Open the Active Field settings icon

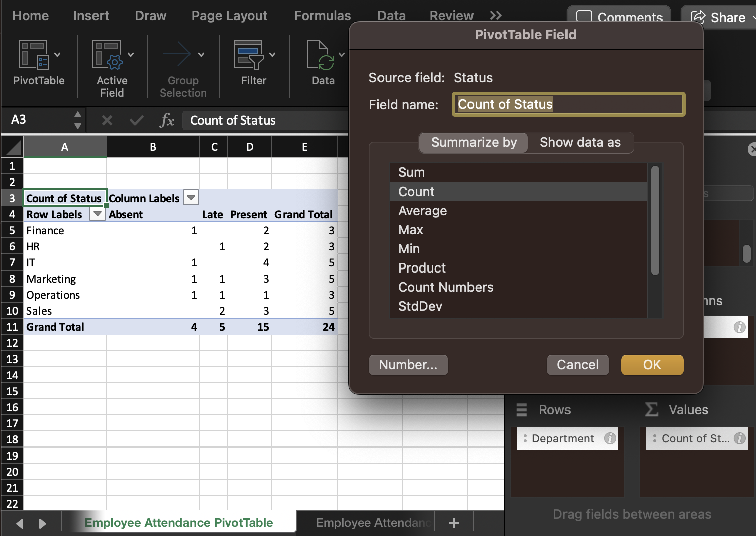[107, 55]
